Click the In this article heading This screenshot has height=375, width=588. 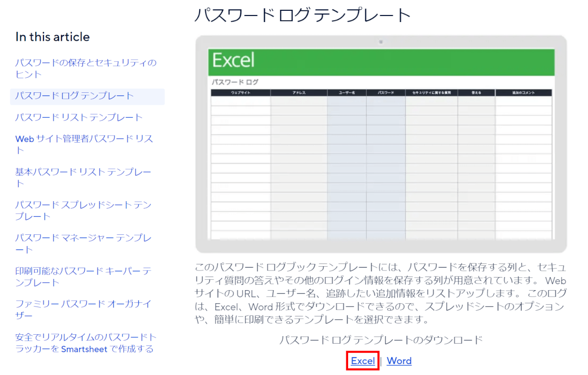click(52, 37)
